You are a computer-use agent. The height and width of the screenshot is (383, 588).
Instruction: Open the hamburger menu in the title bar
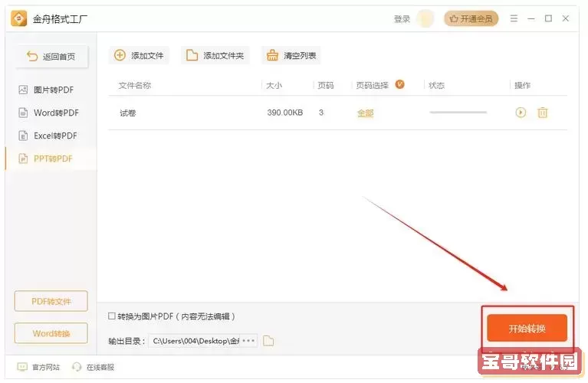tap(514, 18)
